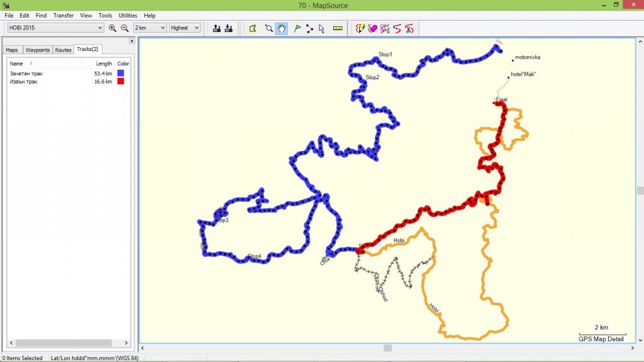Select the Track Draw pencil tool
This screenshot has height=362, width=644.
point(360,28)
